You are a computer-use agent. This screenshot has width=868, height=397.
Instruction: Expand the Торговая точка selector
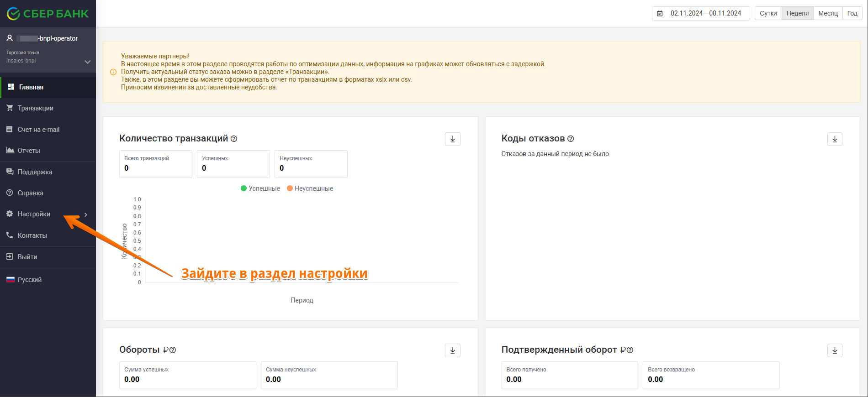[x=87, y=62]
